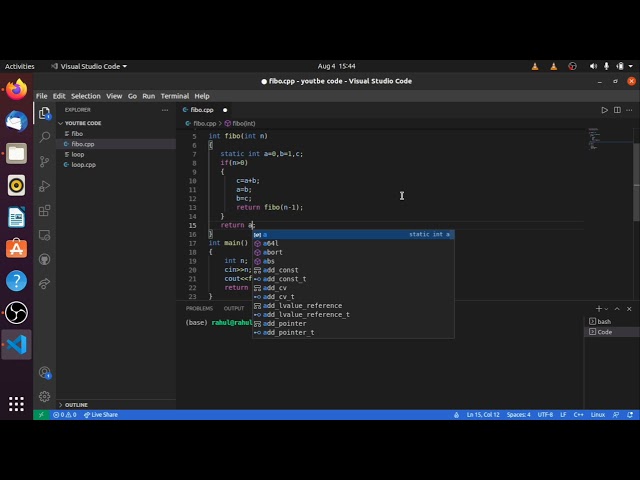Viewport: 640px width, 480px height.
Task: Open the Search view in activity bar
Action: click(44, 137)
